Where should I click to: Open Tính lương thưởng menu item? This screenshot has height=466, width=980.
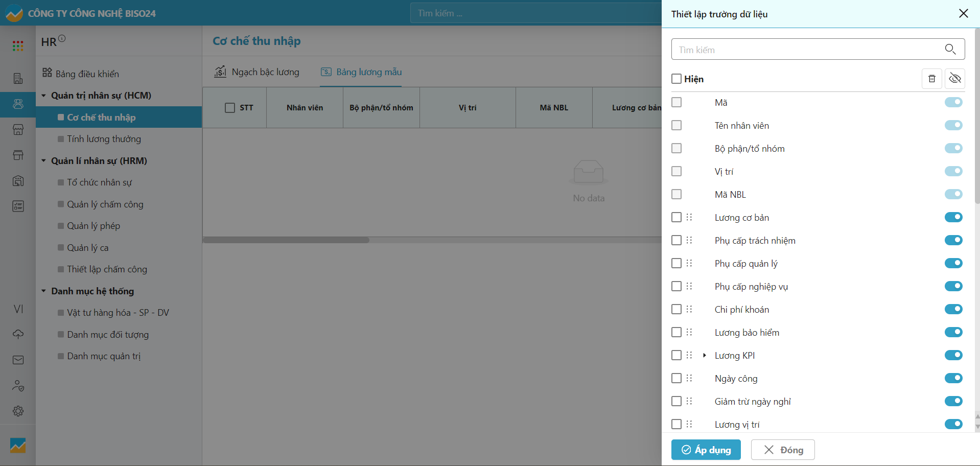coord(104,139)
